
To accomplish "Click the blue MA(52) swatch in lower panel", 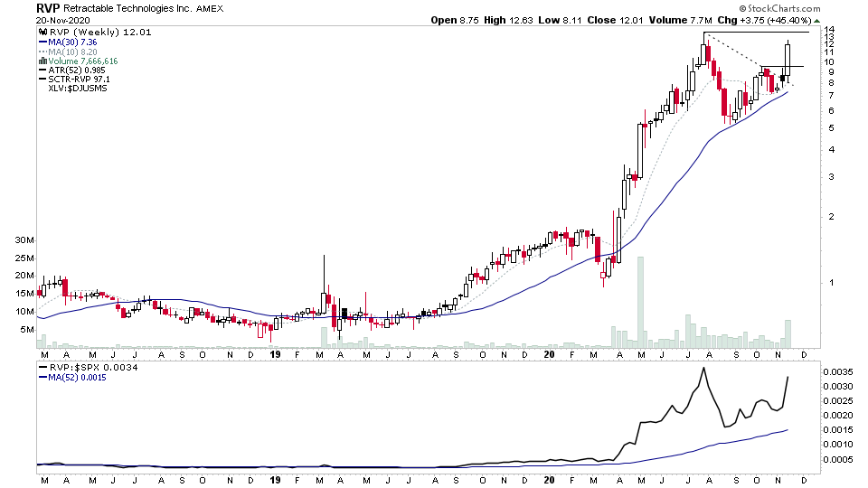I will tap(42, 378).
